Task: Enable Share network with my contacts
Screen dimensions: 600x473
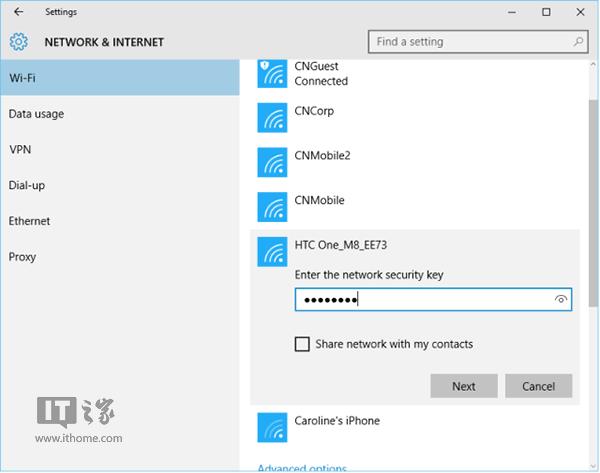Action: click(302, 344)
